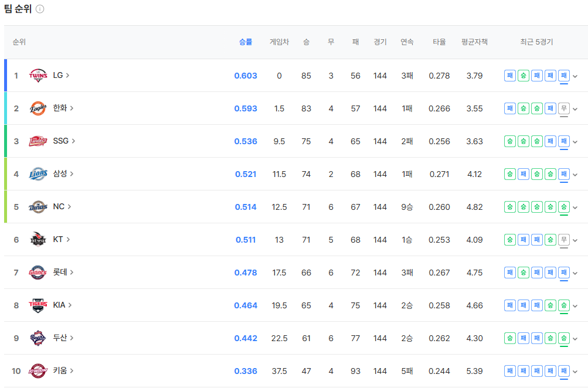
Task: Click the KT Wiz team logo
Action: tap(38, 240)
